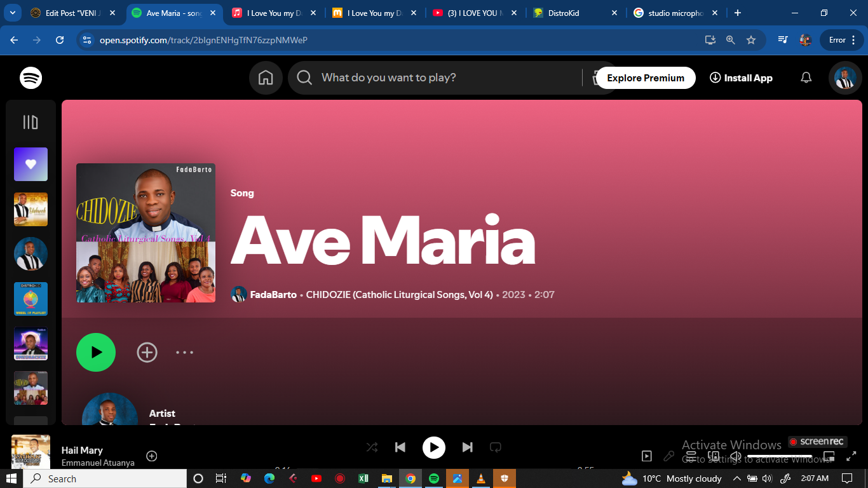Toggle lyrics microphone icon
Image resolution: width=868 pixels, height=488 pixels.
[669, 456]
